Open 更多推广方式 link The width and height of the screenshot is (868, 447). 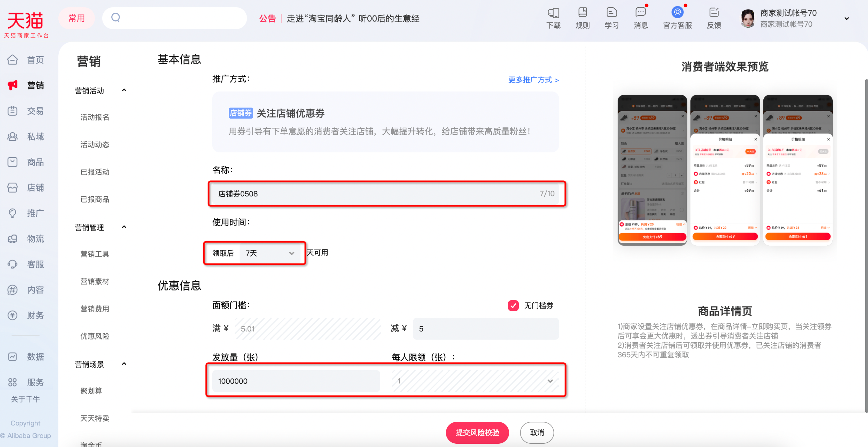(533, 80)
